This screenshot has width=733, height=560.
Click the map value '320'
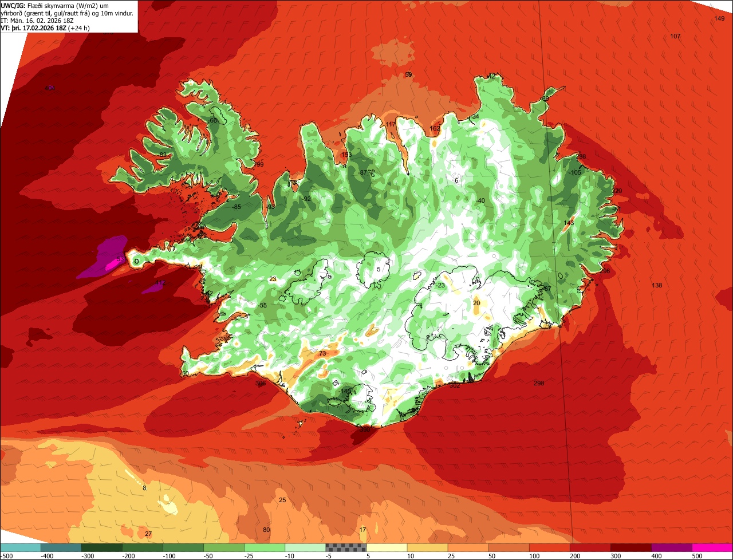(x=617, y=191)
